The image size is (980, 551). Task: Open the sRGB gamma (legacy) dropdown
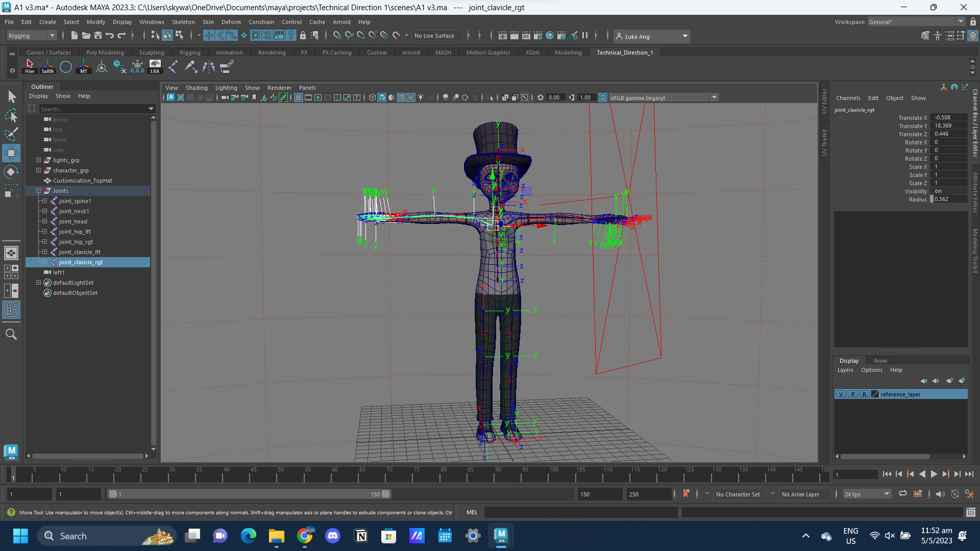714,97
